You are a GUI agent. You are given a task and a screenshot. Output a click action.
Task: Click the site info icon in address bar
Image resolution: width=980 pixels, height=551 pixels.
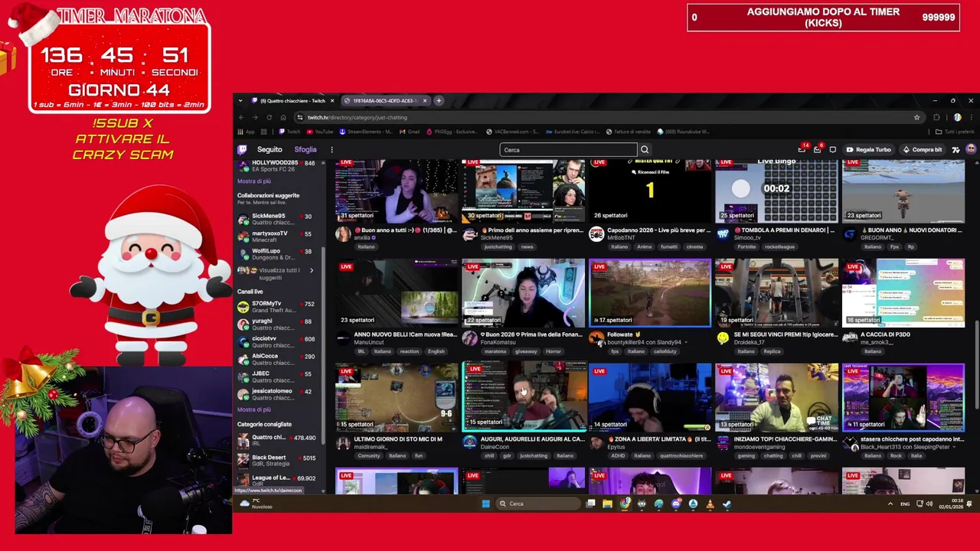tap(300, 117)
